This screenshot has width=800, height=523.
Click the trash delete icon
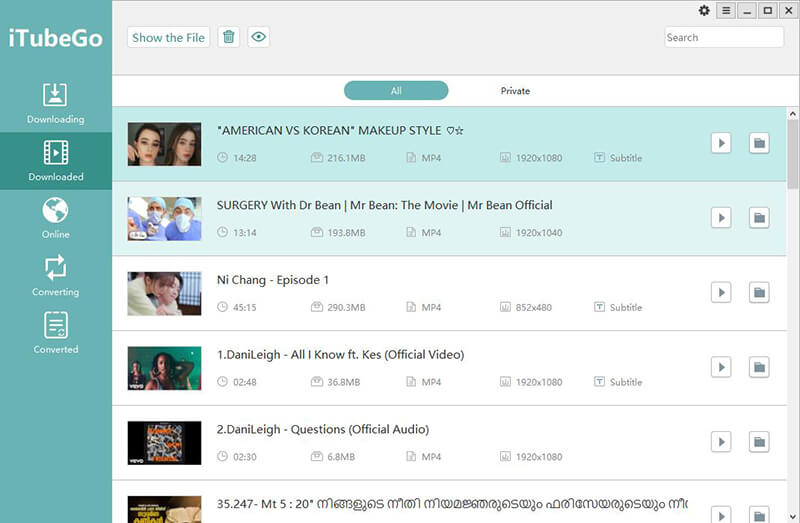[229, 37]
